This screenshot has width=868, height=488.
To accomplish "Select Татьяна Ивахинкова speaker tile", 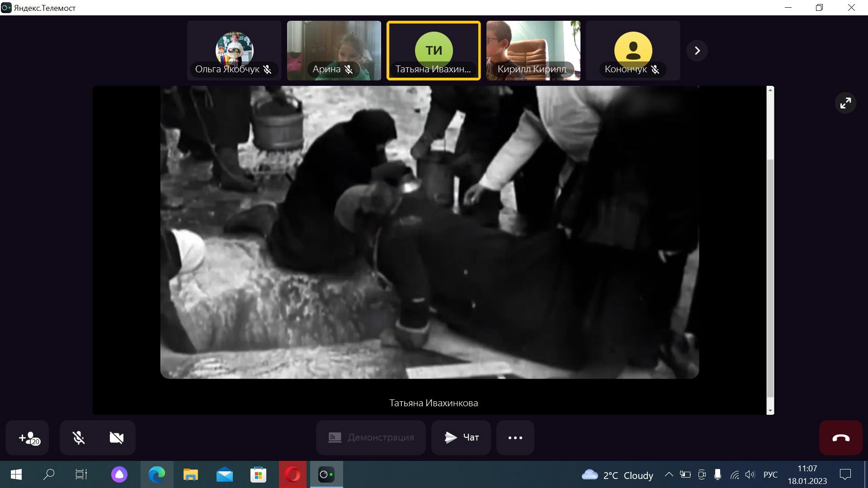I will (434, 51).
